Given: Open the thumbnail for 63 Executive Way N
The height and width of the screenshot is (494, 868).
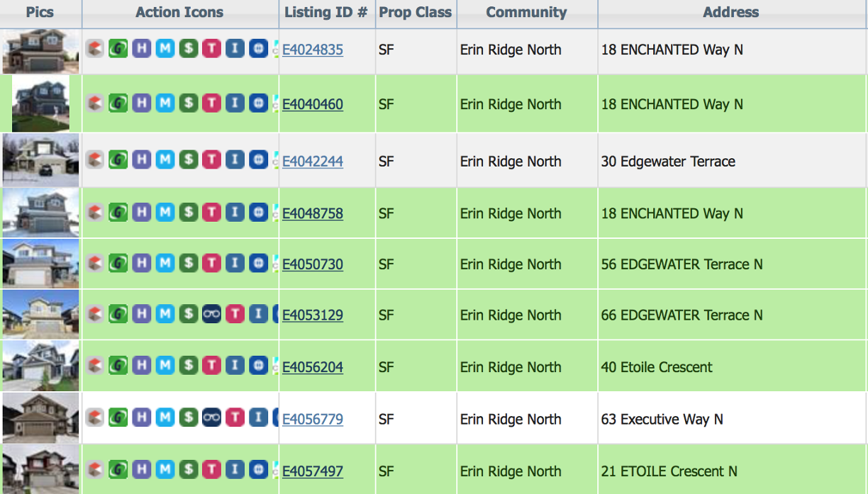Looking at the screenshot, I should point(40,418).
